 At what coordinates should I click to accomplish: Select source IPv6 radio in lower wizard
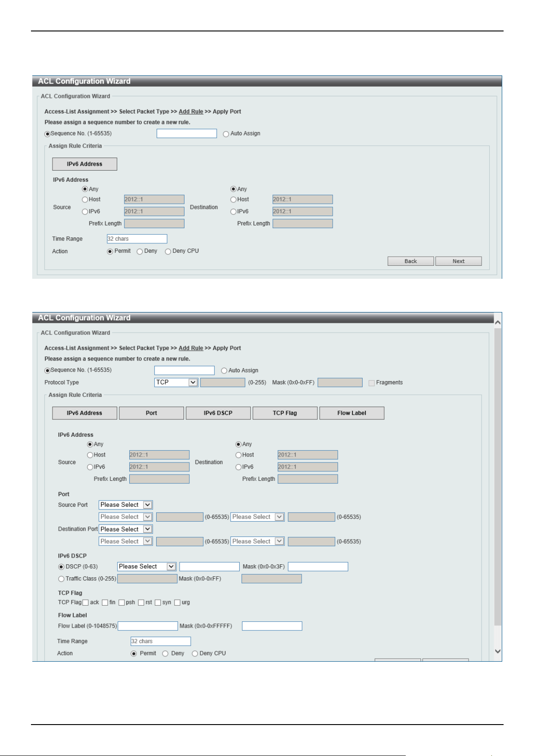[x=90, y=467]
